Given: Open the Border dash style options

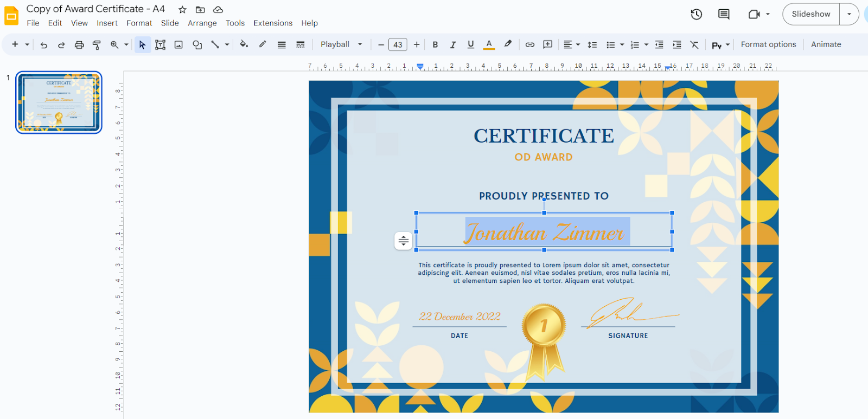Looking at the screenshot, I should [300, 45].
